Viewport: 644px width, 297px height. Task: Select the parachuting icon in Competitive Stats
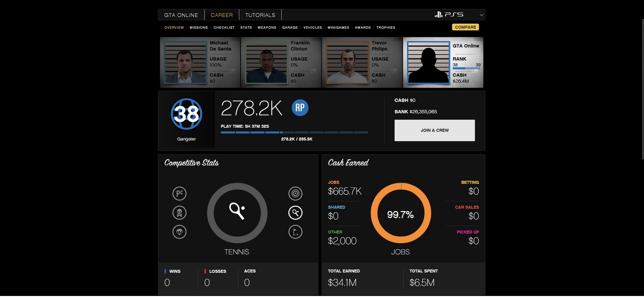tap(180, 232)
